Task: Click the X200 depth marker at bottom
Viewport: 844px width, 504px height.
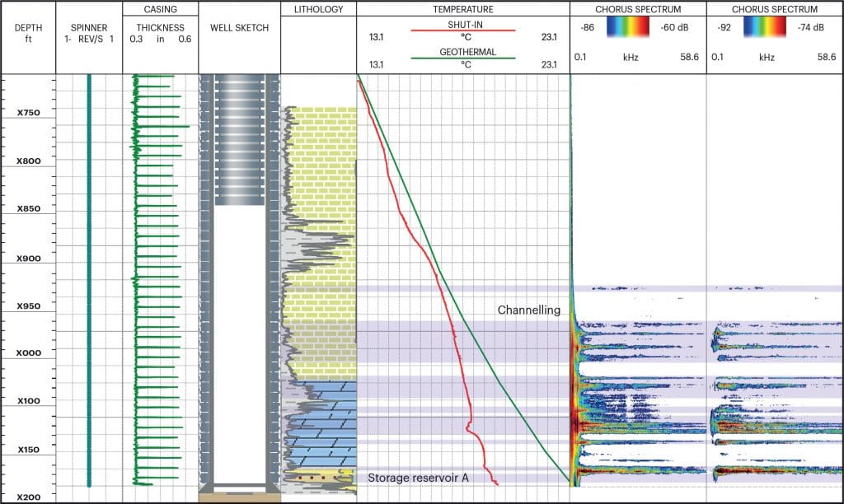Action: (28, 497)
